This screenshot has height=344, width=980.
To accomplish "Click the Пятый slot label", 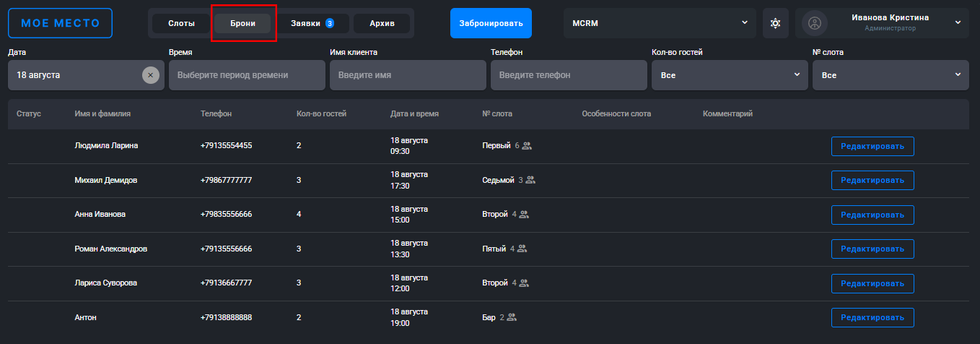I will click(494, 249).
